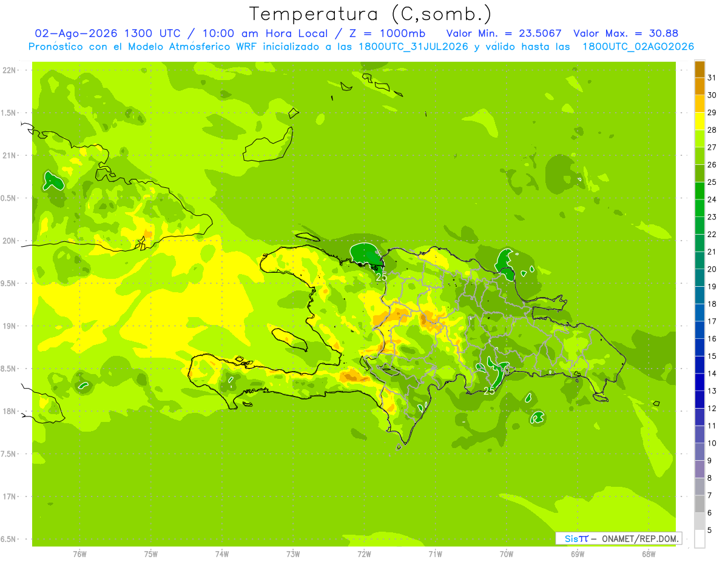Click the Valor Min. = 23.5067 readout

tap(504, 34)
